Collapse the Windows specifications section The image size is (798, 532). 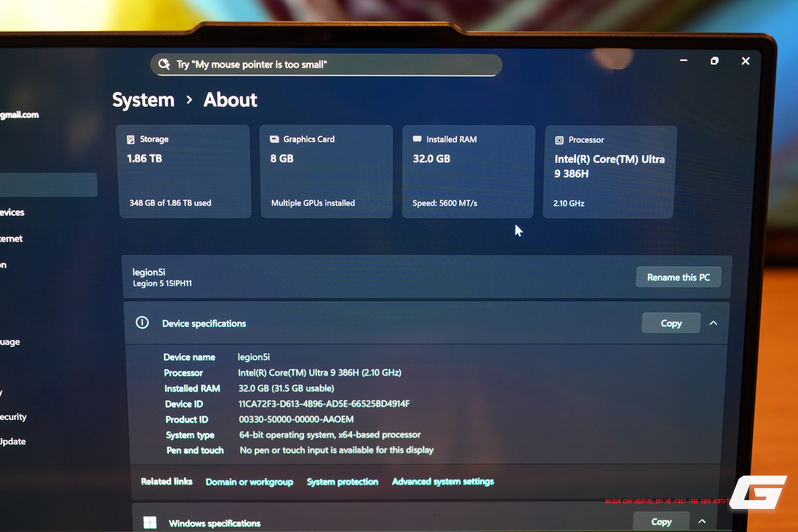click(702, 521)
